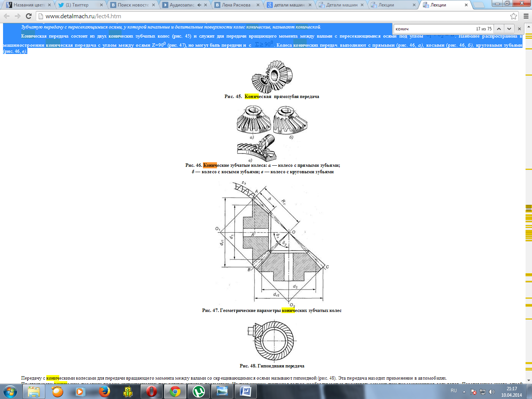The image size is (532, 399).
Task: Click the Рис. 47 geometric parameters diagram
Action: tap(272, 244)
